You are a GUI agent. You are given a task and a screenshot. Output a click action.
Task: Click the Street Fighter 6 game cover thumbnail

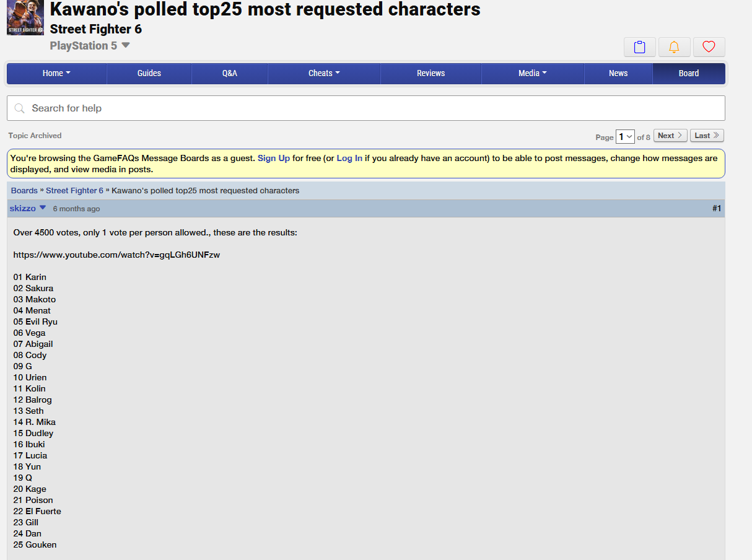pyautogui.click(x=25, y=18)
